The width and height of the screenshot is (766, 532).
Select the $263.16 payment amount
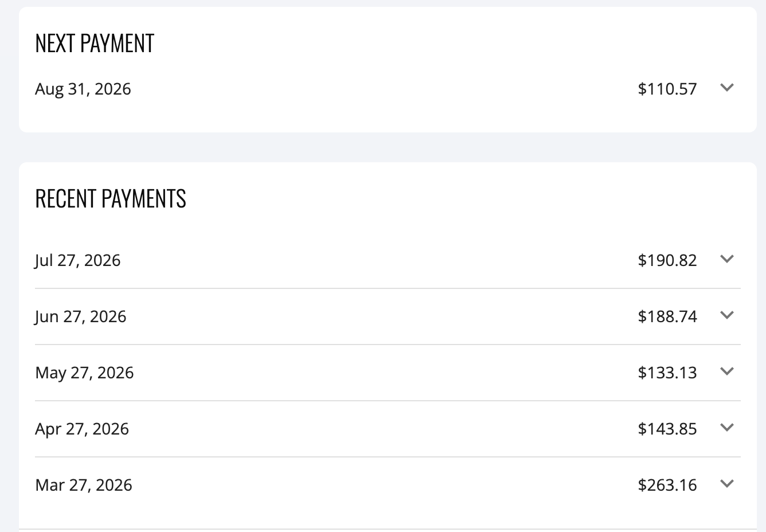[667, 485]
